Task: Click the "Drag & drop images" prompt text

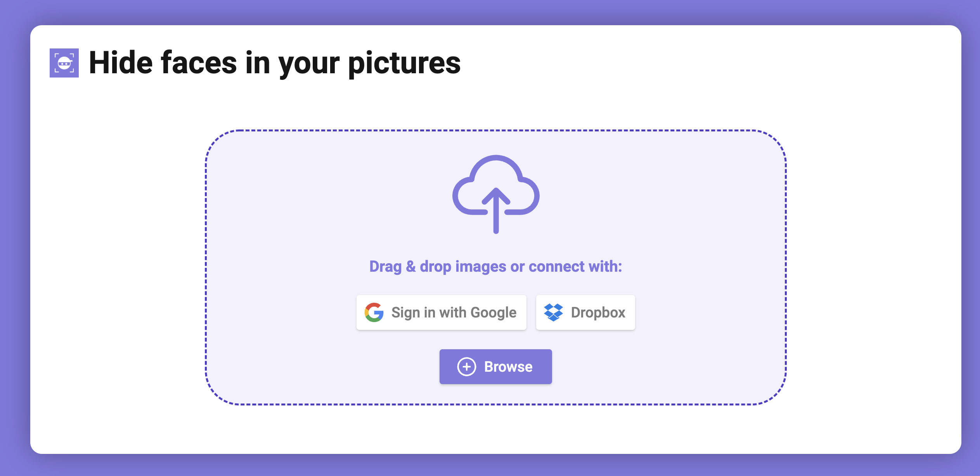Action: (438, 267)
